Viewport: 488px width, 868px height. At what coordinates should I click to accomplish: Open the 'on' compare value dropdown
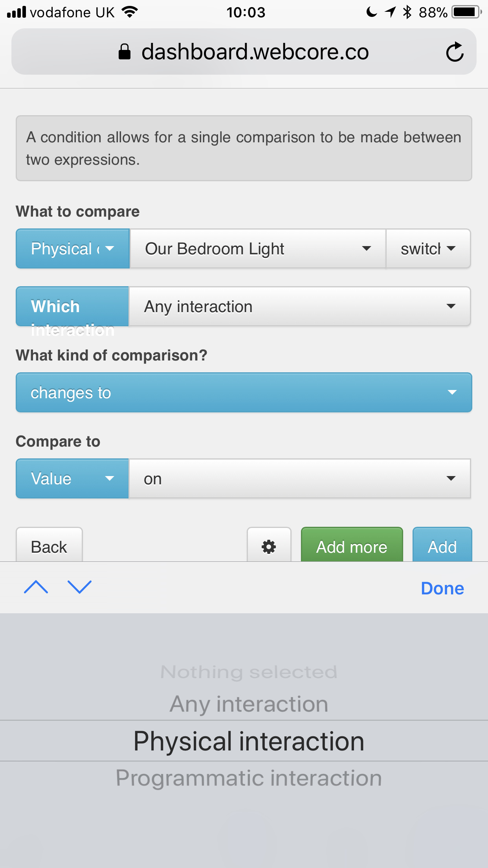[x=300, y=478]
